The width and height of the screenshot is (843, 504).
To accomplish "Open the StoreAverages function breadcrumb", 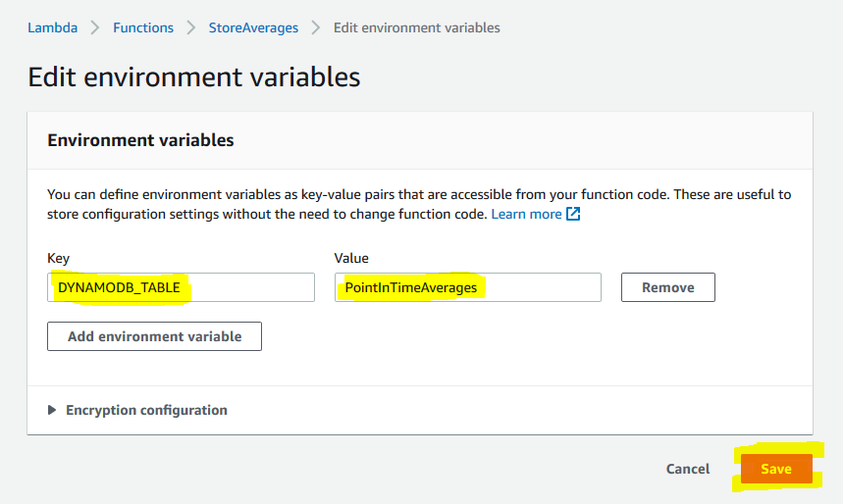I will point(253,27).
